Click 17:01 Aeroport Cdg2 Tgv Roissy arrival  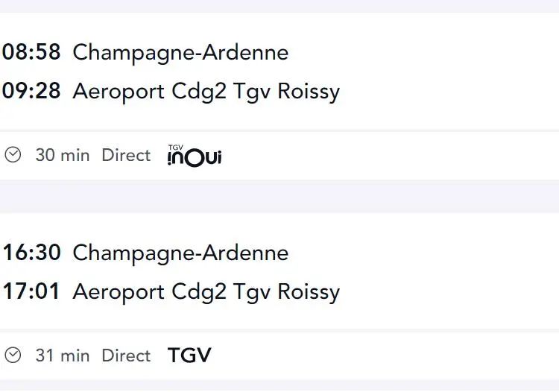click(x=171, y=292)
